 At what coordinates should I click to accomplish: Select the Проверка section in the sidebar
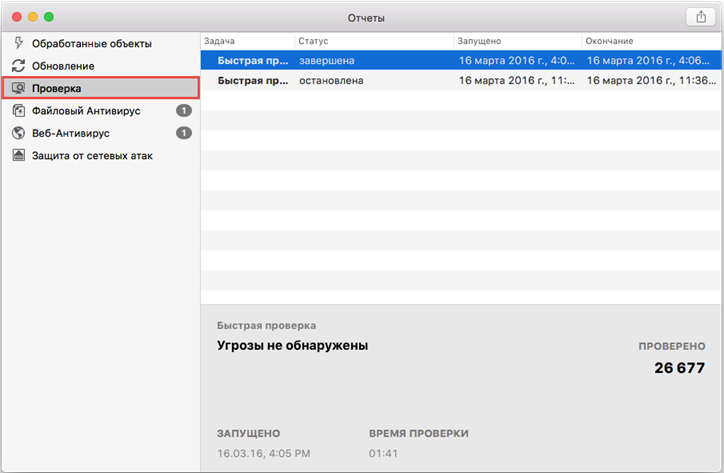(101, 88)
